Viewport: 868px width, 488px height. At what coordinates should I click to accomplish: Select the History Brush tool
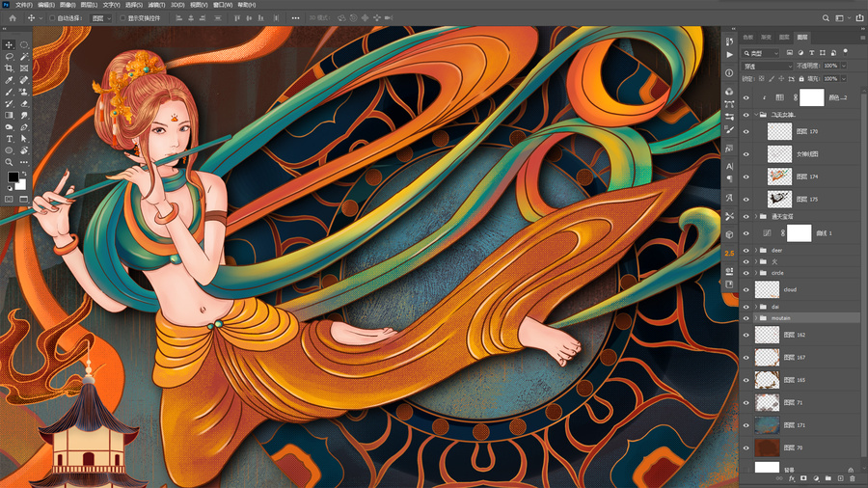click(x=9, y=103)
